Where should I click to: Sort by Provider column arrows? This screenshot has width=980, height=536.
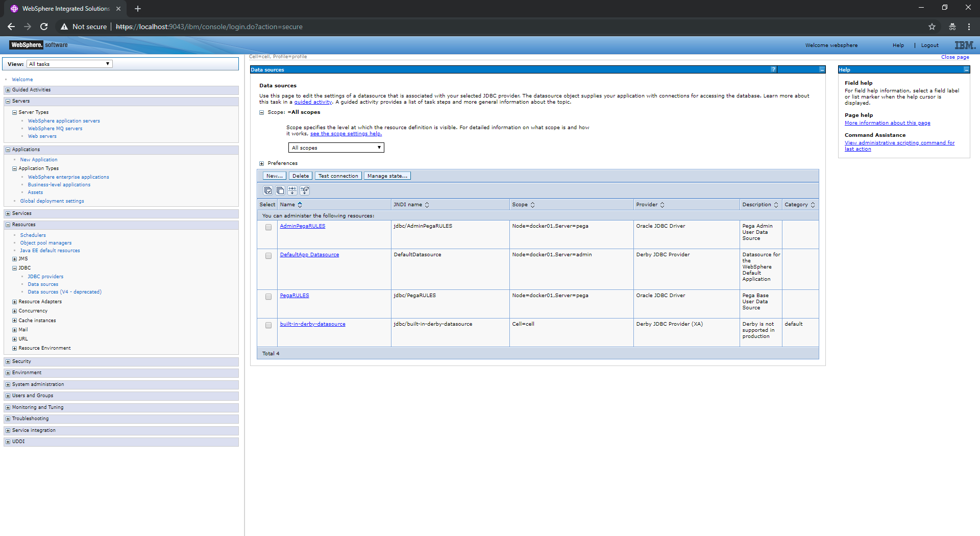[x=663, y=205]
